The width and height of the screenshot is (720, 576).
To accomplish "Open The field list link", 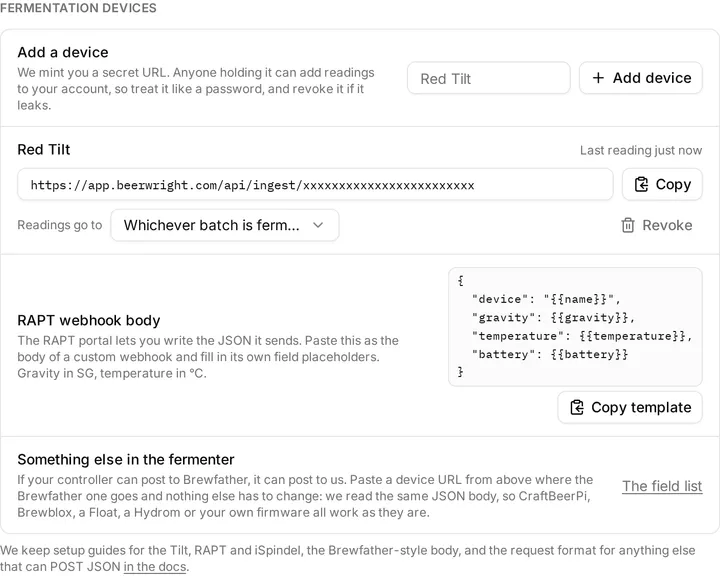I will coord(662,486).
